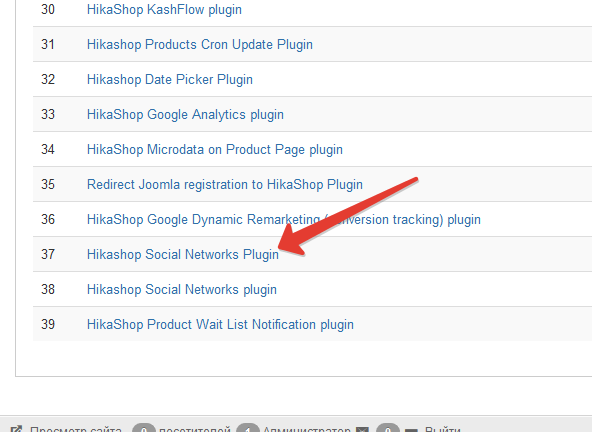The height and width of the screenshot is (432, 592).
Task: Click the logout dash icon before Выйти
Action: 411,430
